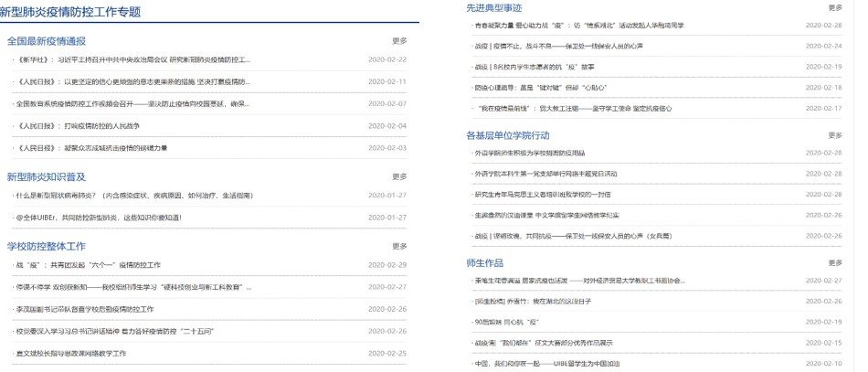868x372 pixels.
Task: Open 全国最新疫情通报 section heading
Action: [x=46, y=41]
